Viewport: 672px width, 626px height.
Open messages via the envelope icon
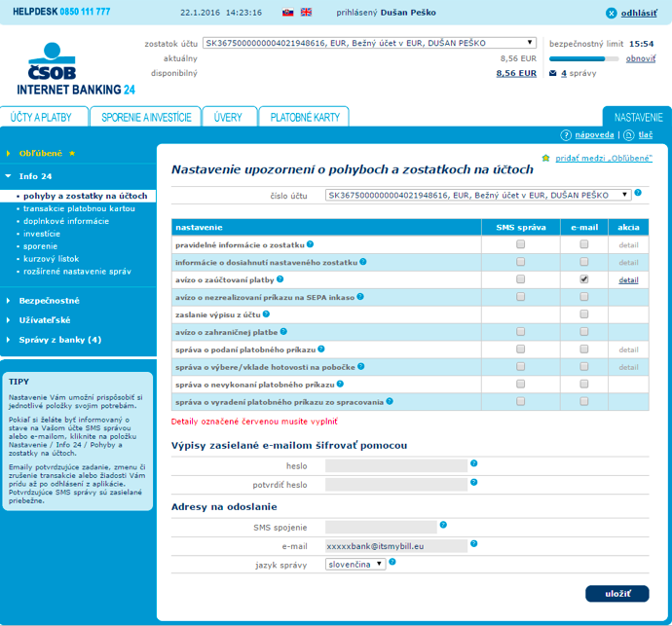click(553, 73)
